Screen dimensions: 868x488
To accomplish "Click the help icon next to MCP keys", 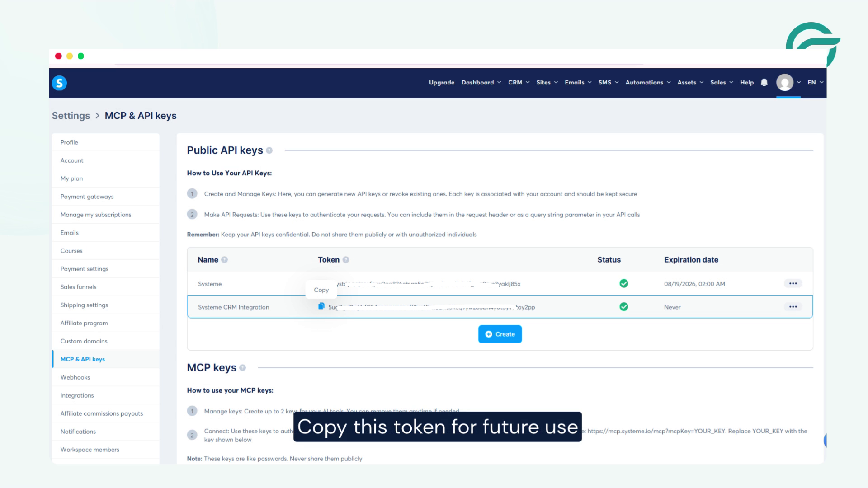I will [x=243, y=368].
